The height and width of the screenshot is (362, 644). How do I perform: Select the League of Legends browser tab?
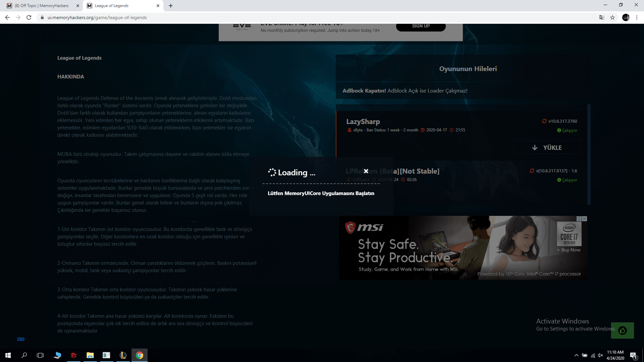pyautogui.click(x=122, y=6)
